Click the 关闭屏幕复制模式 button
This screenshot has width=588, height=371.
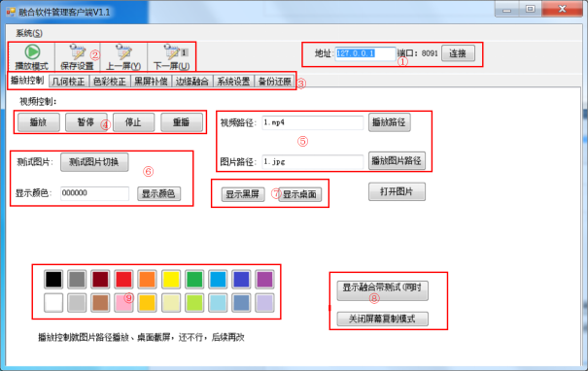[x=382, y=319]
